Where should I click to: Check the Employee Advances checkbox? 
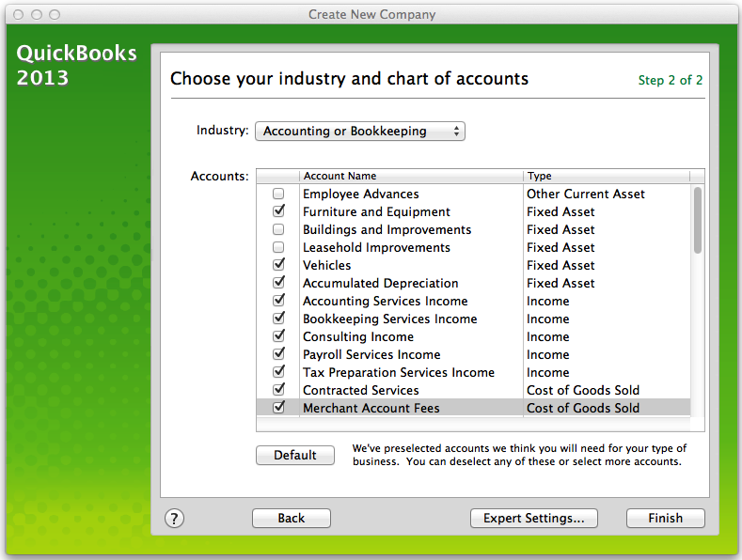[x=278, y=194]
